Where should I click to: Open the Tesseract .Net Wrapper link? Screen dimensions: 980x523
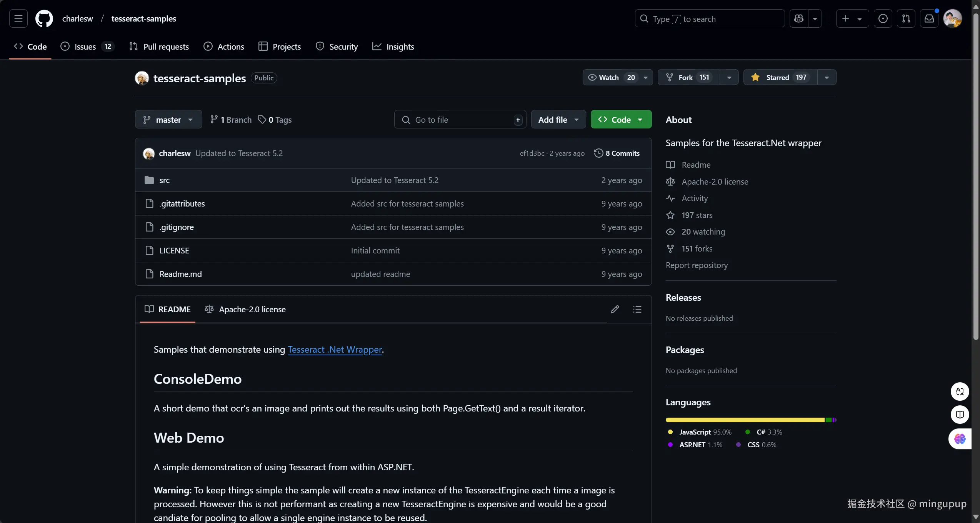point(335,349)
